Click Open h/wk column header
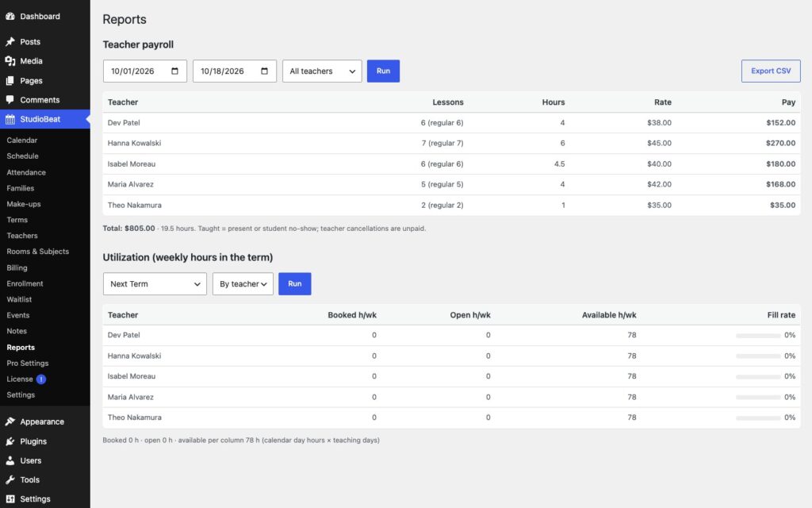 (x=470, y=314)
